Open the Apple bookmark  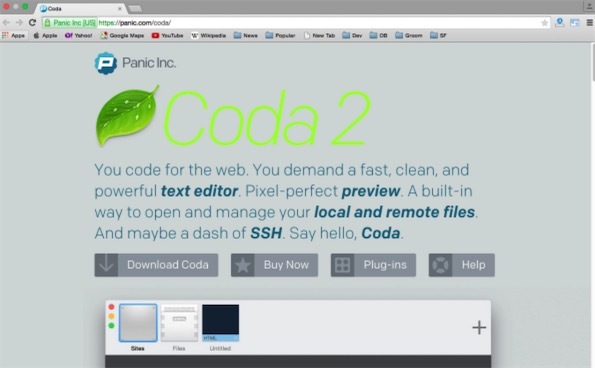45,35
